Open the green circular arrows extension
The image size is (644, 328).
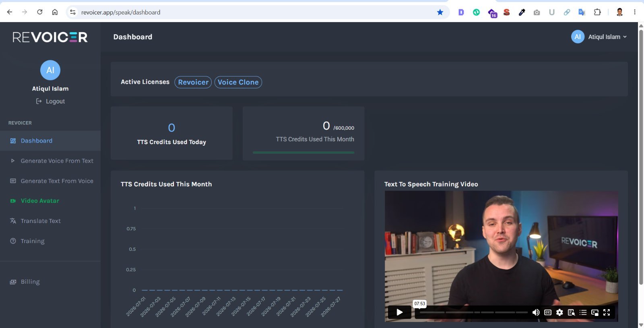click(476, 12)
